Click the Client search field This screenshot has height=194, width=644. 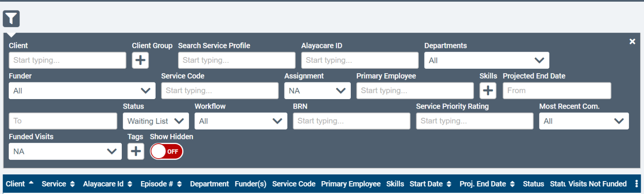[x=67, y=60]
